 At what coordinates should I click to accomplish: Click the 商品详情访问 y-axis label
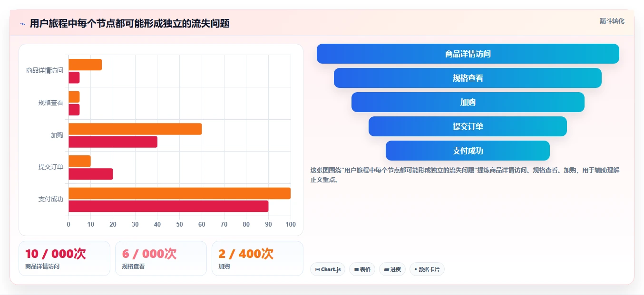(x=45, y=70)
